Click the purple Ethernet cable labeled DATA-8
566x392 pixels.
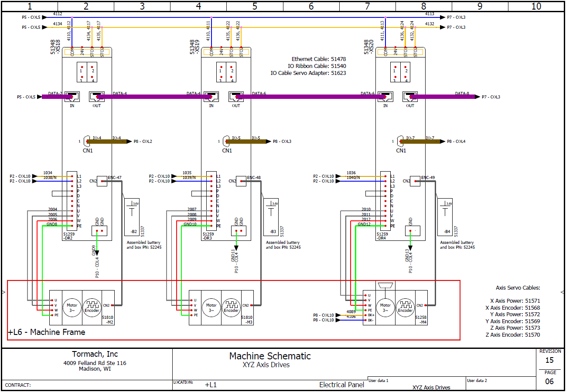click(458, 97)
